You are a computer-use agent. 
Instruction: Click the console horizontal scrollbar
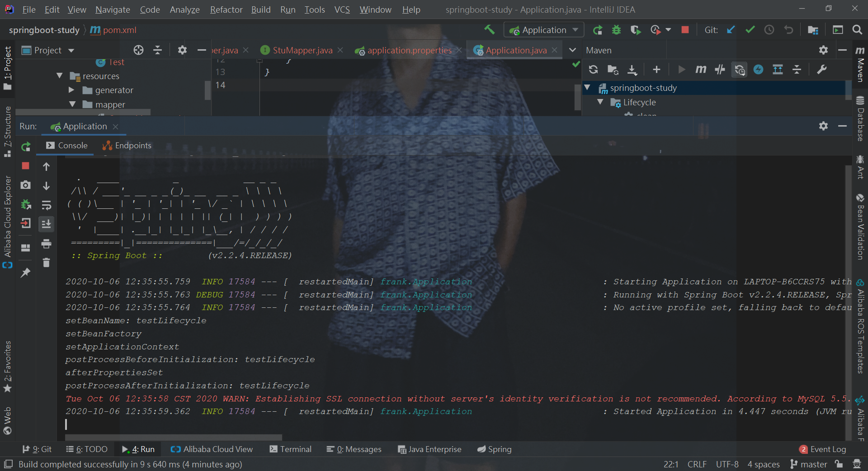point(174,437)
